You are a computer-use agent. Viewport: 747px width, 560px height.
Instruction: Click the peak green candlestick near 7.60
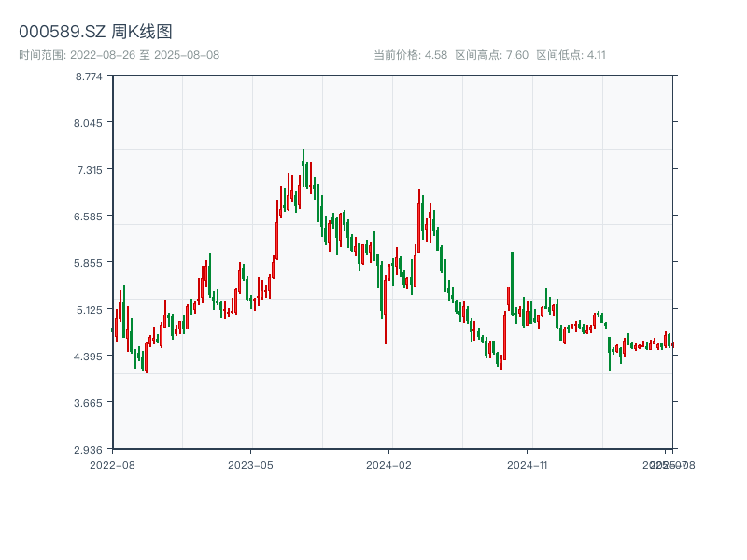(x=303, y=168)
